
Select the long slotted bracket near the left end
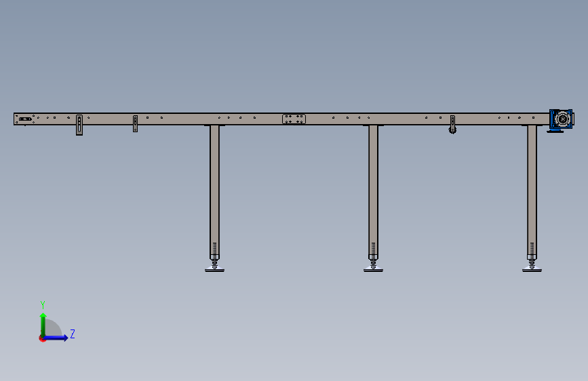[x=79, y=125]
